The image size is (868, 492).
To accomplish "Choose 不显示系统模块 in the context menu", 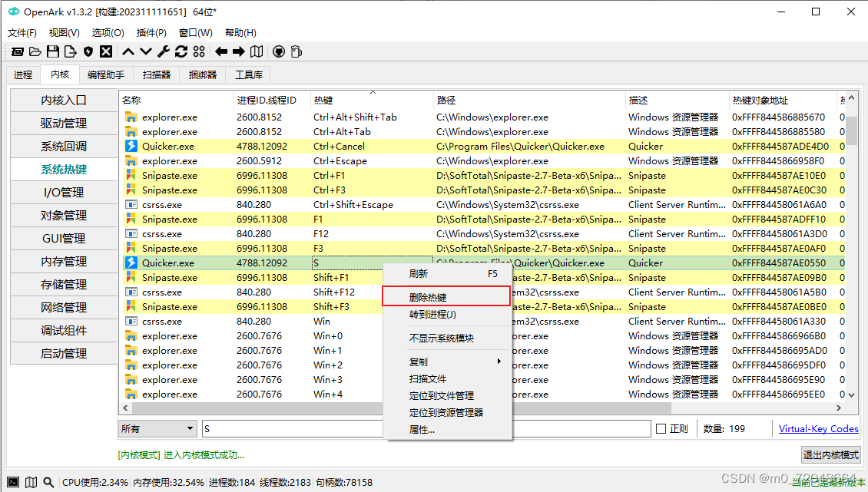I will (x=447, y=338).
